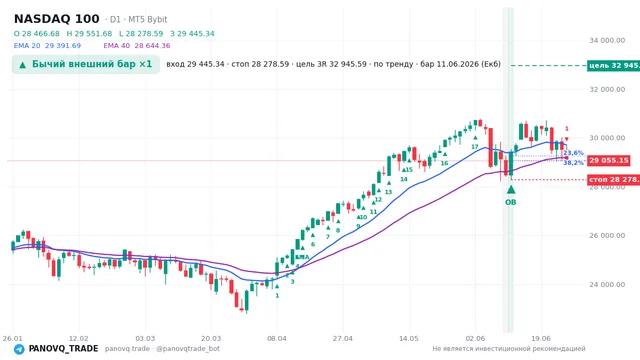The height and width of the screenshot is (360, 640).
Task: Click the 26 000.00 price axis label
Action: (607, 236)
